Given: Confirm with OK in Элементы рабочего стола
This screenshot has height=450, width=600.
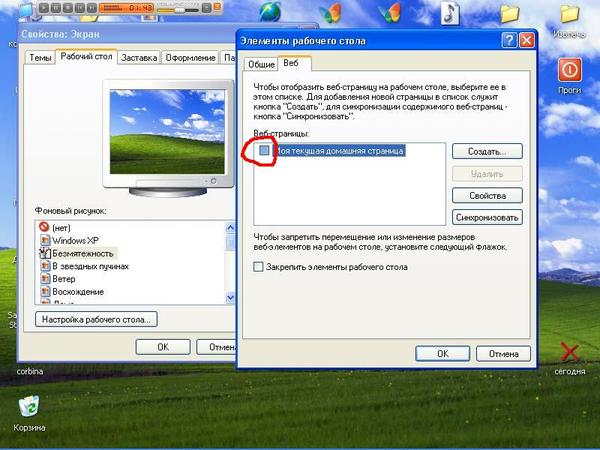Looking at the screenshot, I should click(443, 354).
